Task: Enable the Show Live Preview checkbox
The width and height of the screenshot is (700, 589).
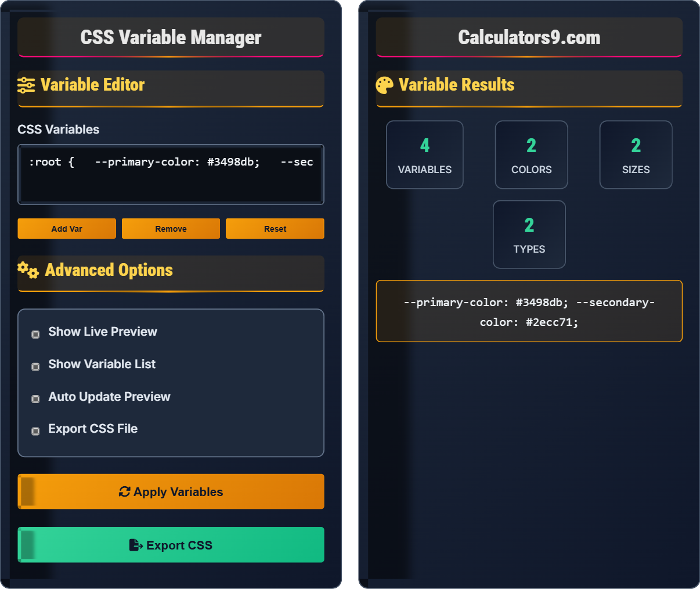Action: coord(35,334)
